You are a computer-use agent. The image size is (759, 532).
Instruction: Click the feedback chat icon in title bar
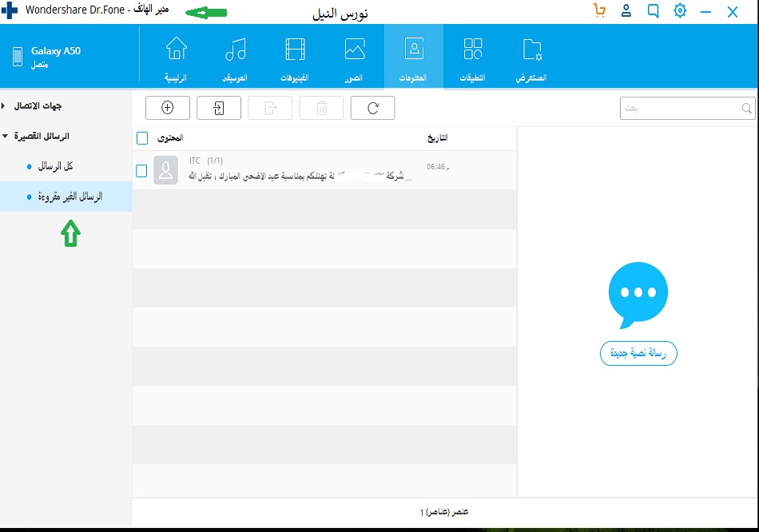click(653, 11)
